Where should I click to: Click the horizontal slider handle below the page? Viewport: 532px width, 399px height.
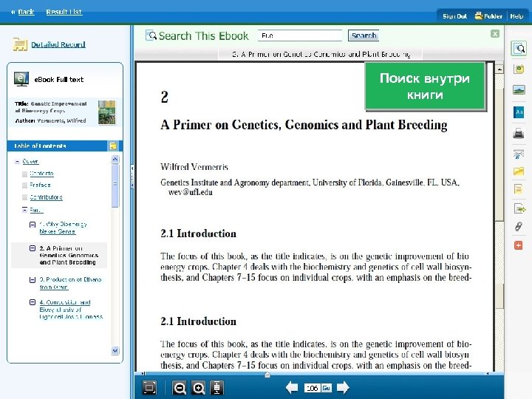(267, 375)
